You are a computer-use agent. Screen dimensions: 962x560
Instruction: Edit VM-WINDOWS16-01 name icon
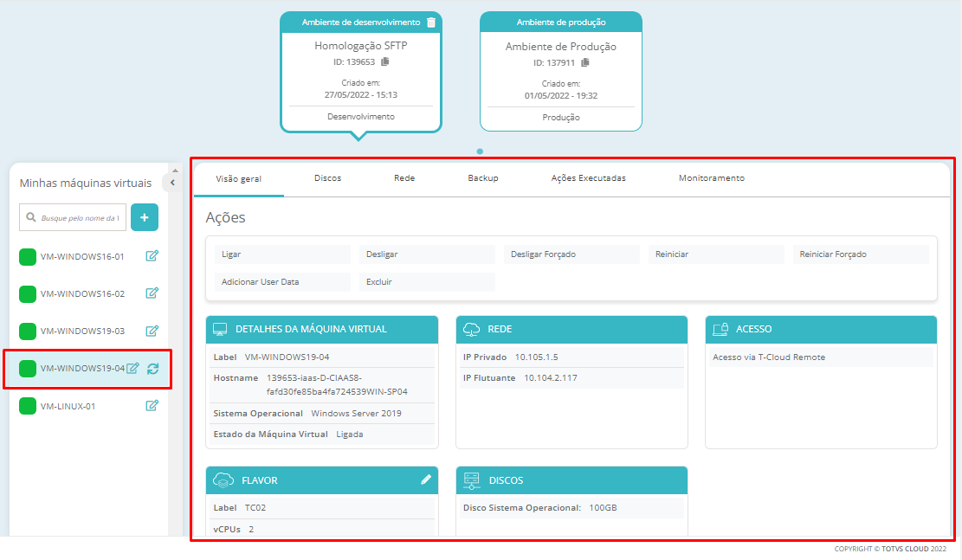[152, 256]
